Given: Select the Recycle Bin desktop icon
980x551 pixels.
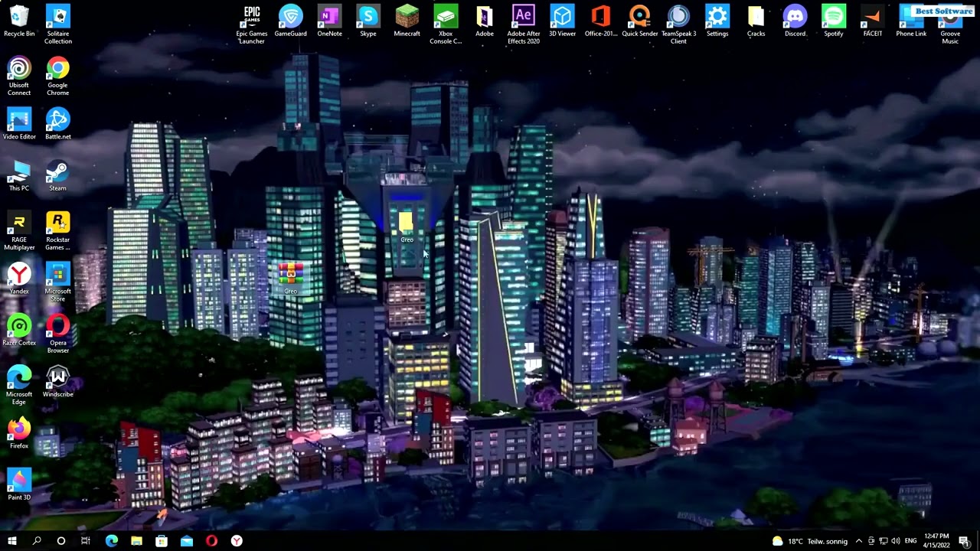Looking at the screenshot, I should (x=19, y=21).
